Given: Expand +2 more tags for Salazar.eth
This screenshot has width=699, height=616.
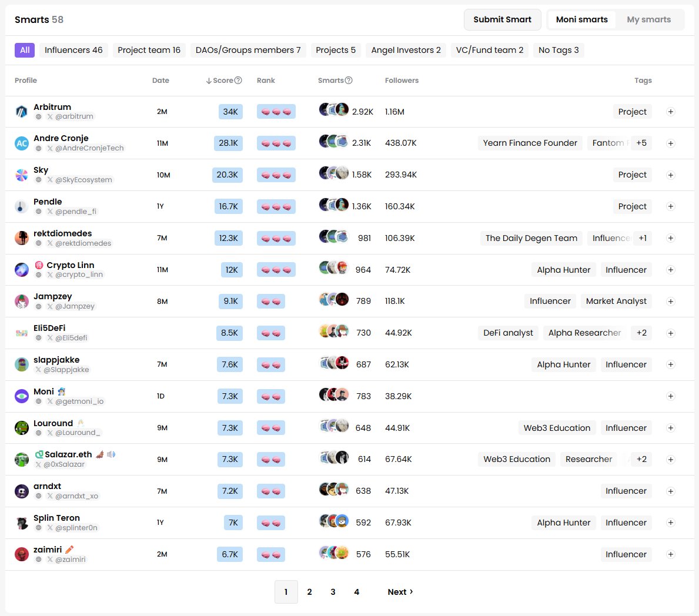Looking at the screenshot, I should click(641, 459).
